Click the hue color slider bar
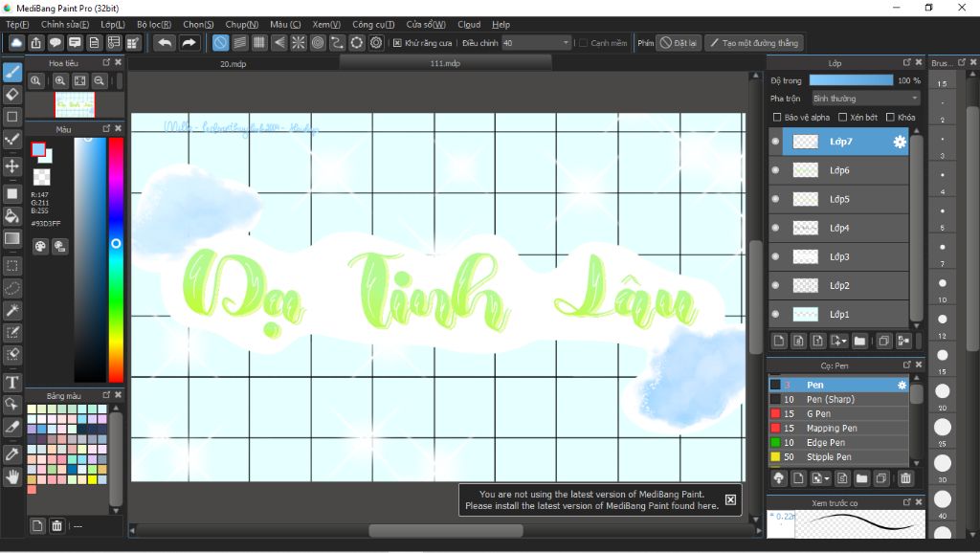This screenshot has height=553, width=980. coord(116,259)
